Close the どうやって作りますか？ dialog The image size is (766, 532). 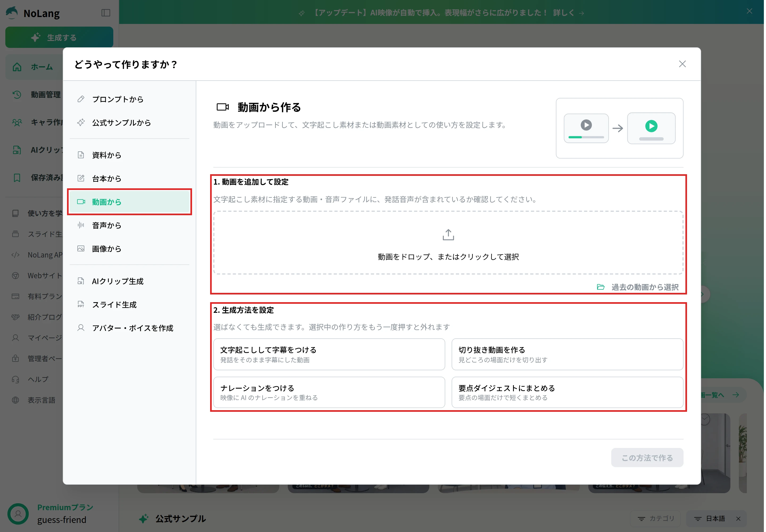point(682,64)
